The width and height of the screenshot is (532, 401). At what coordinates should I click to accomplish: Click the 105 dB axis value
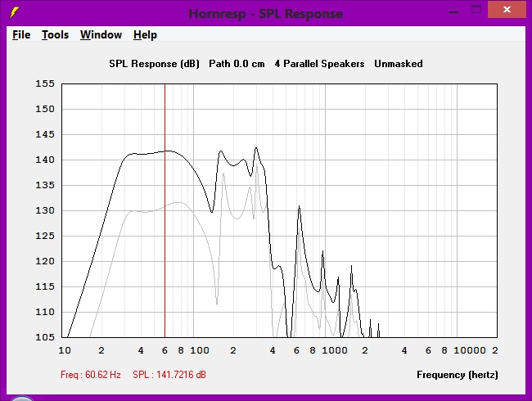[x=45, y=337]
